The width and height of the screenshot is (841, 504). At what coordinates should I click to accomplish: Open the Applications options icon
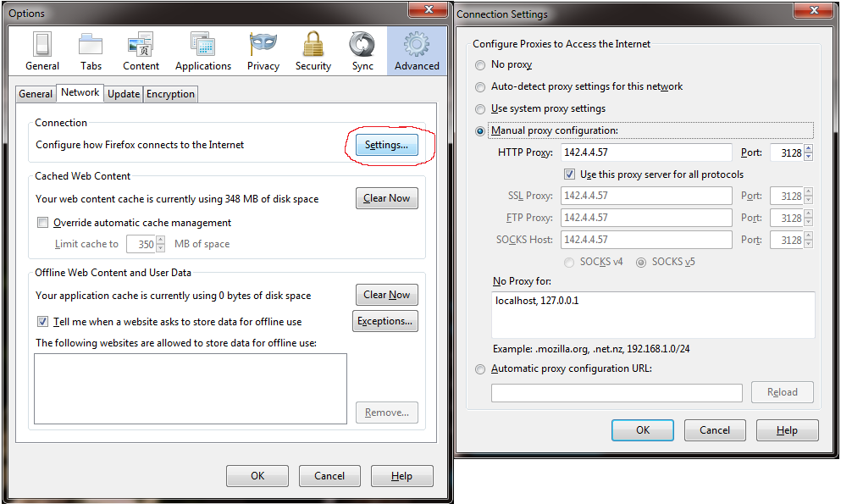coord(202,52)
